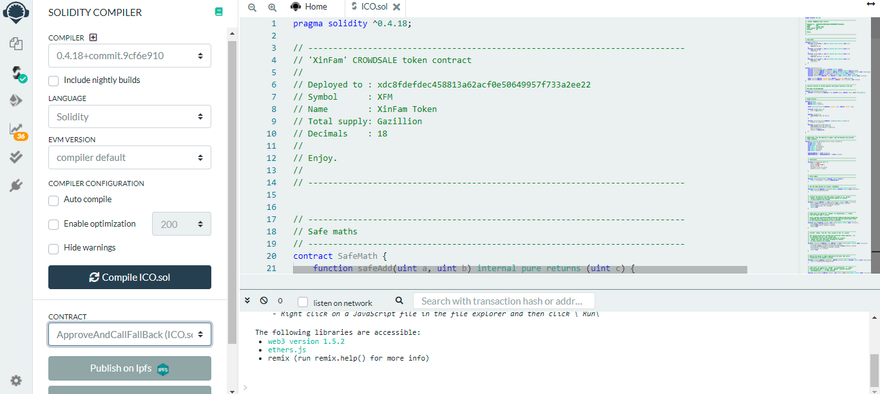The height and width of the screenshot is (394, 880).
Task: Toggle listen on network checkbox
Action: [x=302, y=301]
